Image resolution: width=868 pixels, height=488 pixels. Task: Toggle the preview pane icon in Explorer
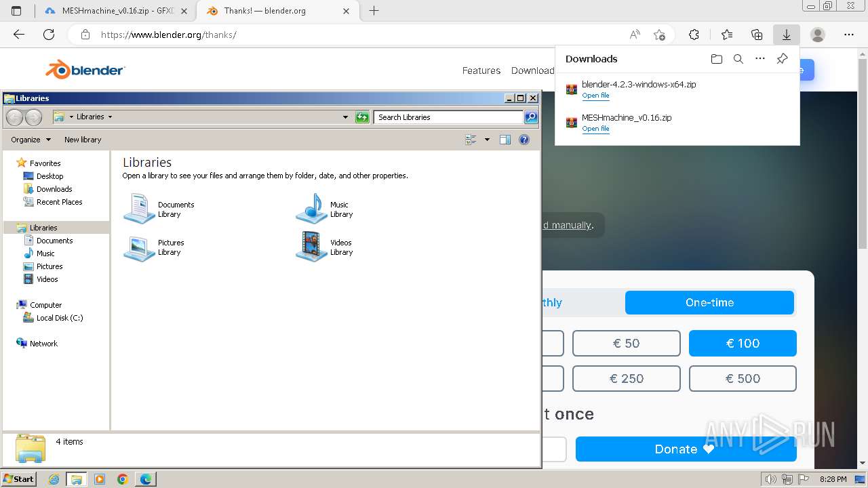point(505,140)
